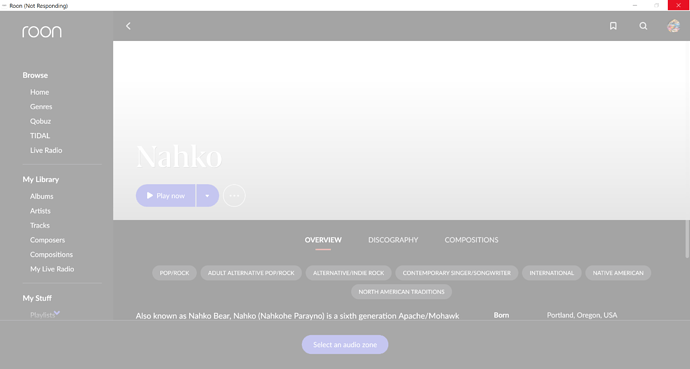Open Qobuz in the sidebar
Image resolution: width=690 pixels, height=369 pixels.
(x=40, y=121)
